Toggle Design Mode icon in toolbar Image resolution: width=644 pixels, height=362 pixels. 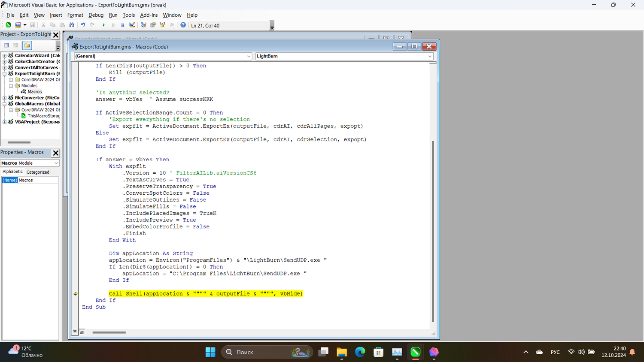coord(132,25)
